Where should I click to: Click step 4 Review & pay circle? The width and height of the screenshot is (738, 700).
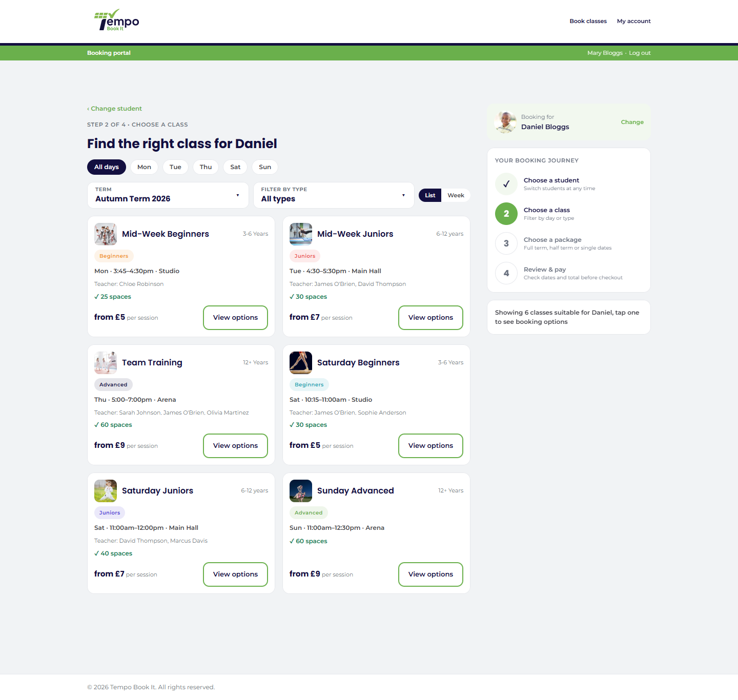506,273
